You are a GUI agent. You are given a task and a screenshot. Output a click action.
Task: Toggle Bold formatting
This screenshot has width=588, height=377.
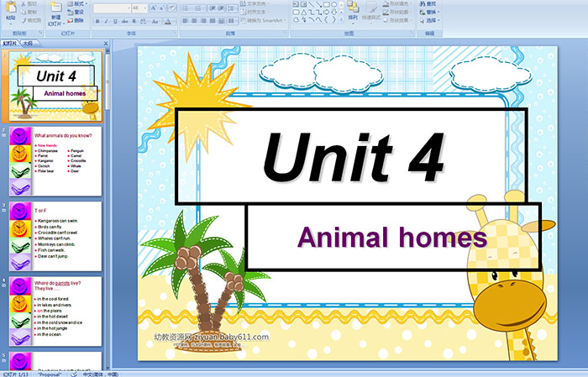(x=98, y=21)
